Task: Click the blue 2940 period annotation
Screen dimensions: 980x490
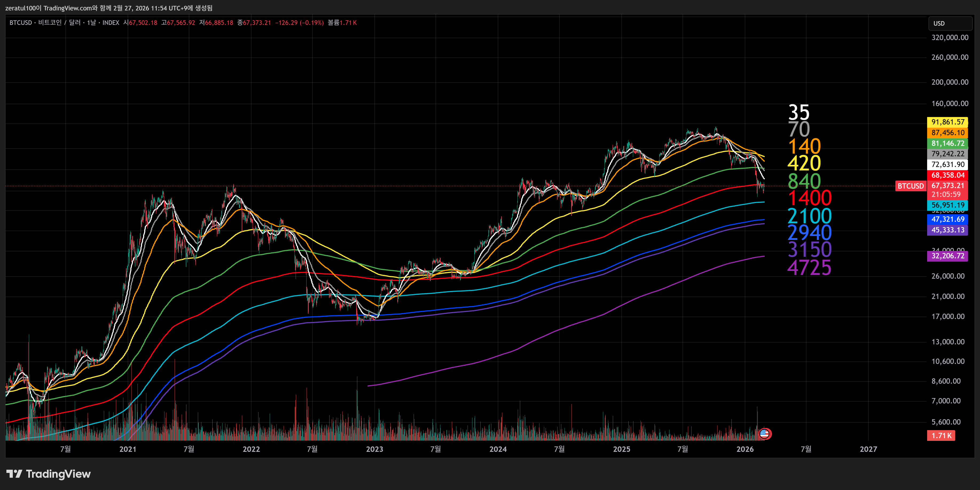Action: coord(810,233)
